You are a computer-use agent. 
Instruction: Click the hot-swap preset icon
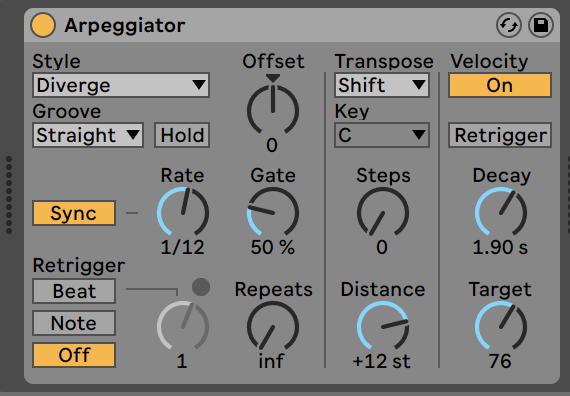click(509, 25)
